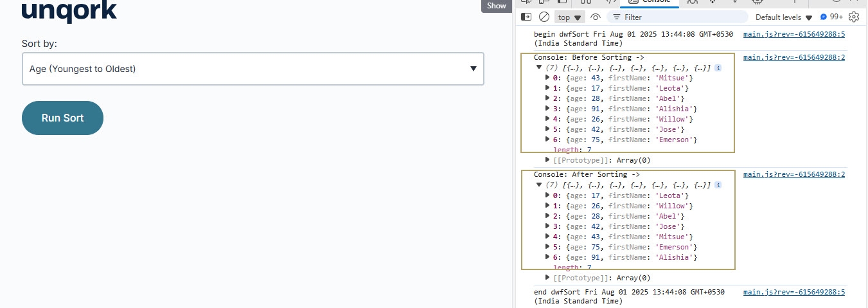
Task: Expand item 4 'Mitsue' in After Sorting
Action: pyautogui.click(x=547, y=237)
